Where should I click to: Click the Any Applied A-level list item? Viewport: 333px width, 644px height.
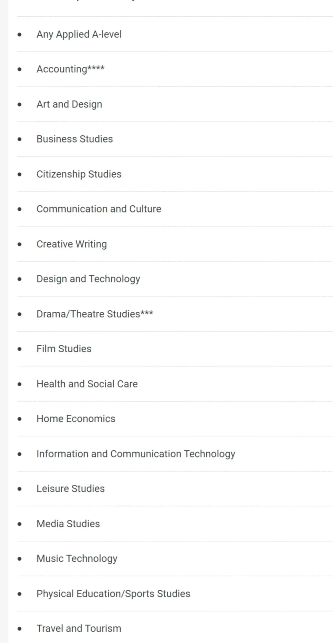click(x=79, y=34)
